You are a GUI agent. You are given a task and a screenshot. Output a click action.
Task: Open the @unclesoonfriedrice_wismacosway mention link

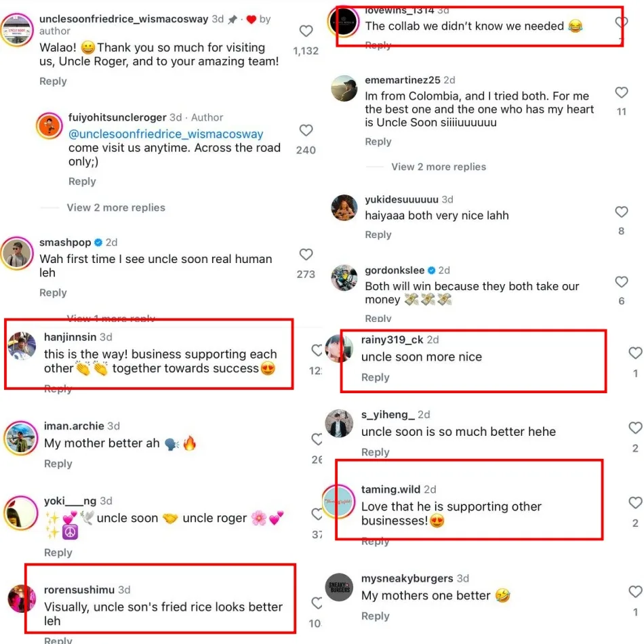tap(166, 134)
